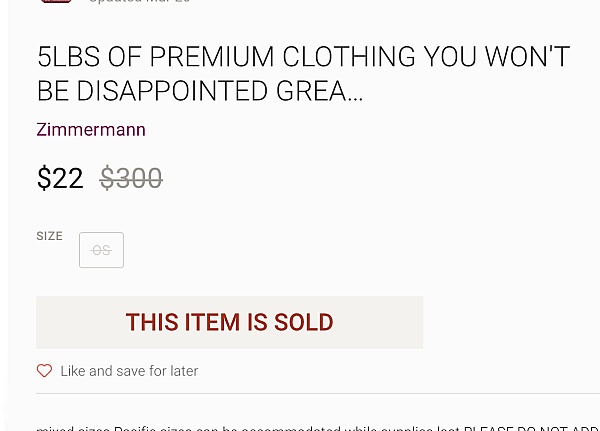Click the struck-through $300 original price
600x431 pixels.
[x=131, y=178]
